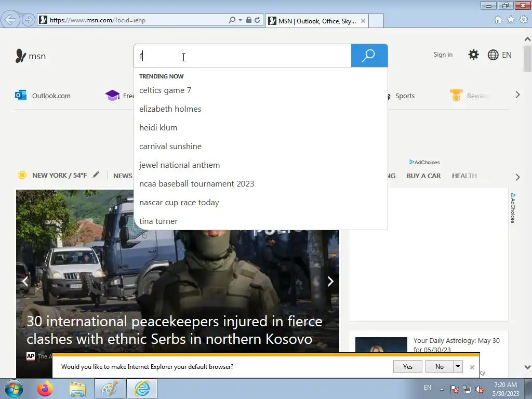Viewport: 532px width, 399px height.
Task: Choose trending suggestion carnival sunshine
Action: coord(170,146)
